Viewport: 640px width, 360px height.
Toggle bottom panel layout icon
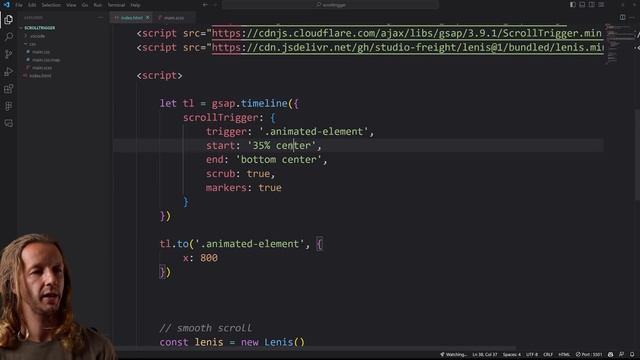(582, 5)
